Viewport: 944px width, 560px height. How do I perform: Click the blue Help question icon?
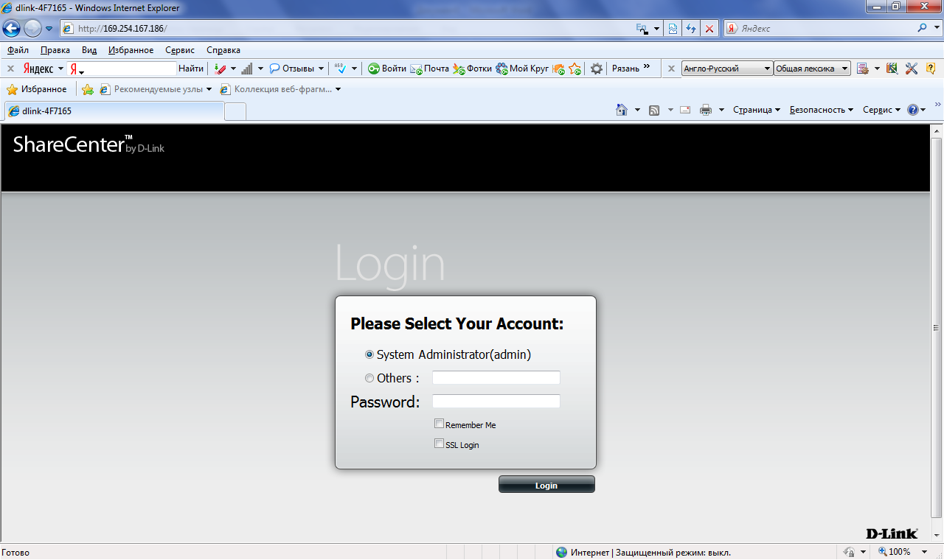coord(913,110)
